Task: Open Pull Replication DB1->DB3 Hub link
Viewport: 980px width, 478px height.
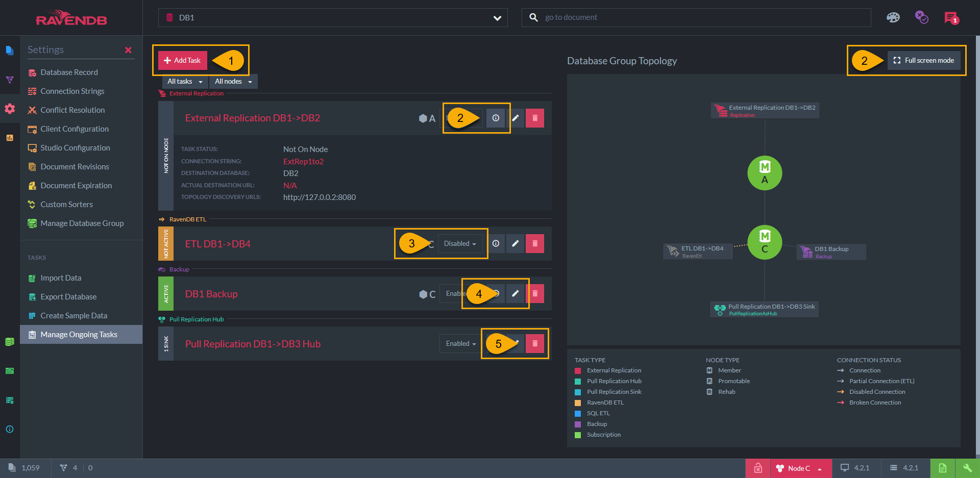Action: [x=253, y=344]
